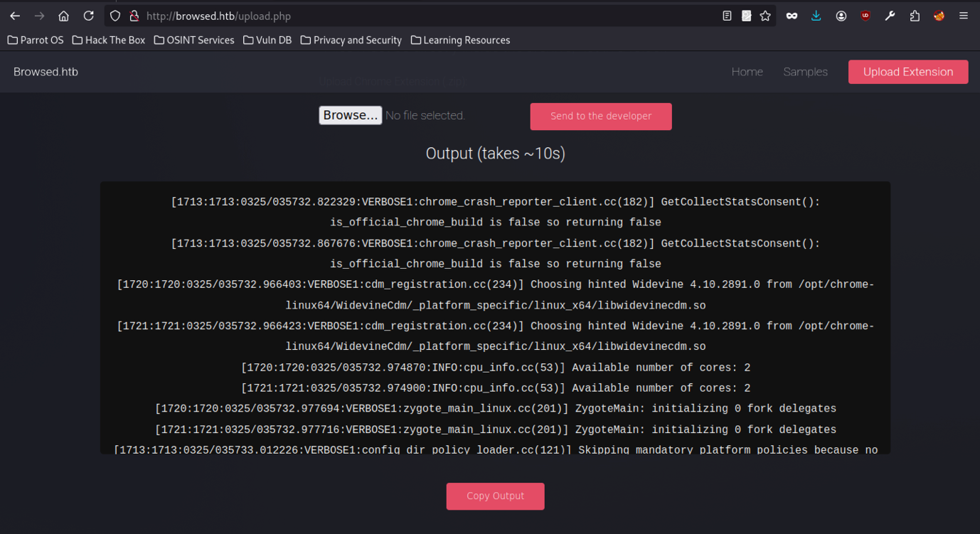Click the back navigation arrow
This screenshot has width=980, height=534.
click(x=15, y=16)
